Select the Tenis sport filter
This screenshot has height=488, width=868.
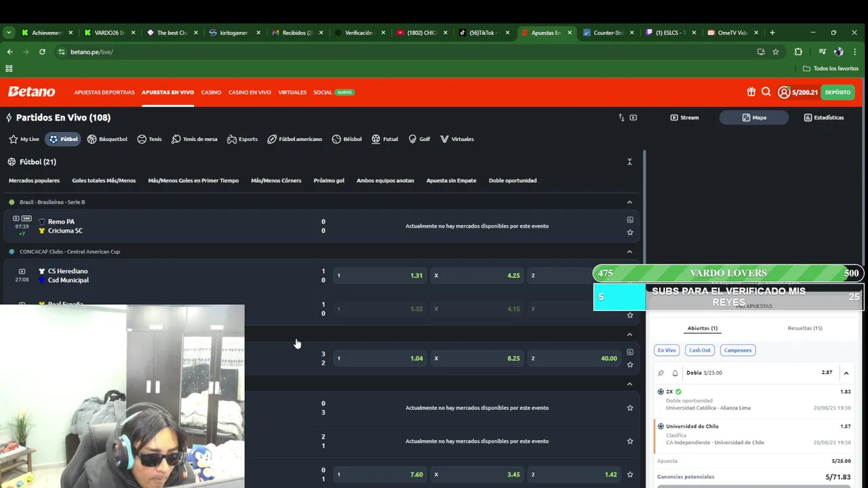(x=149, y=139)
